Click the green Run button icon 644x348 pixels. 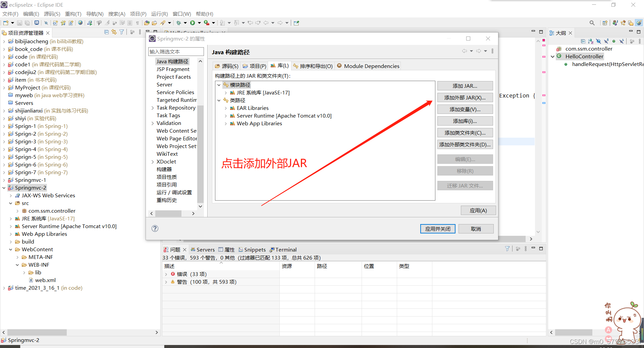pos(193,23)
